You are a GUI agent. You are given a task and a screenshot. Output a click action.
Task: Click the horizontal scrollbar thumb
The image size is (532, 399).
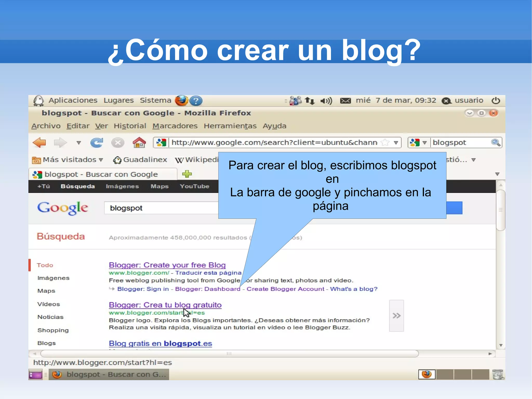pos(229,354)
